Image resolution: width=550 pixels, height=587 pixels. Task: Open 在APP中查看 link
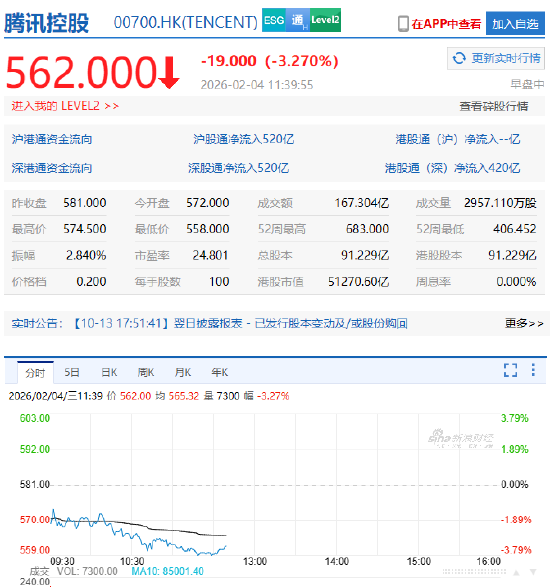point(446,24)
